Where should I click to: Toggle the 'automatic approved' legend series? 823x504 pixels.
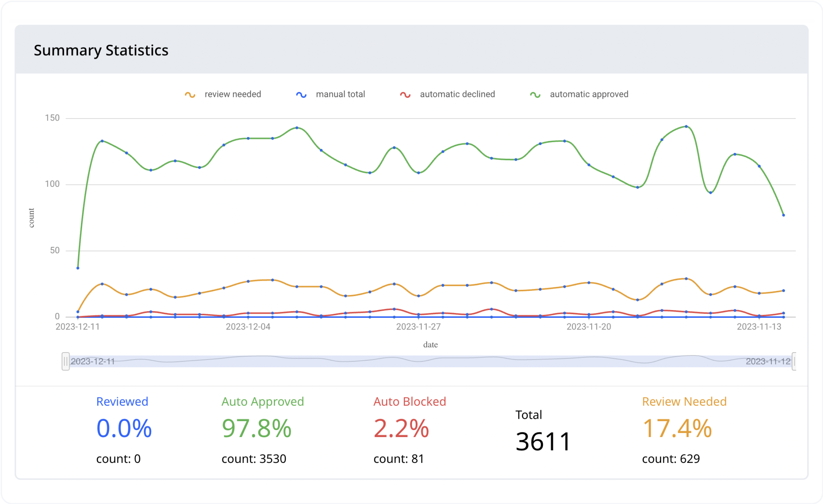pos(579,94)
